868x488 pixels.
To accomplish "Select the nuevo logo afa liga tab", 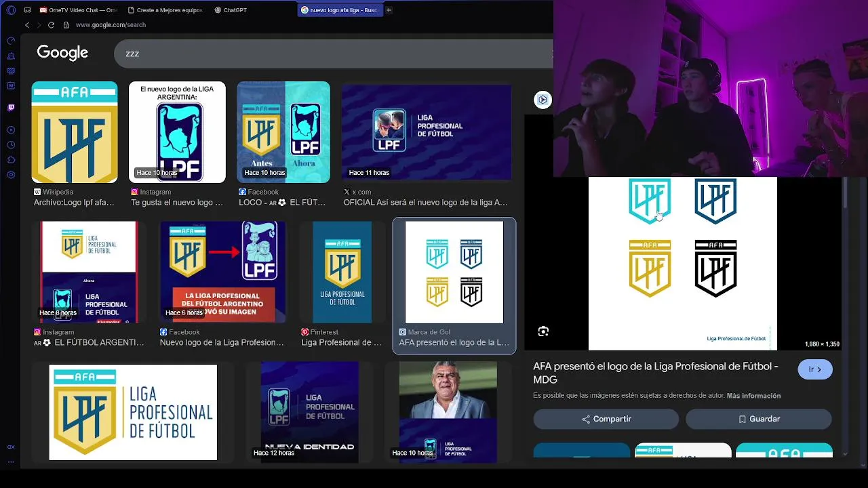I will point(340,10).
